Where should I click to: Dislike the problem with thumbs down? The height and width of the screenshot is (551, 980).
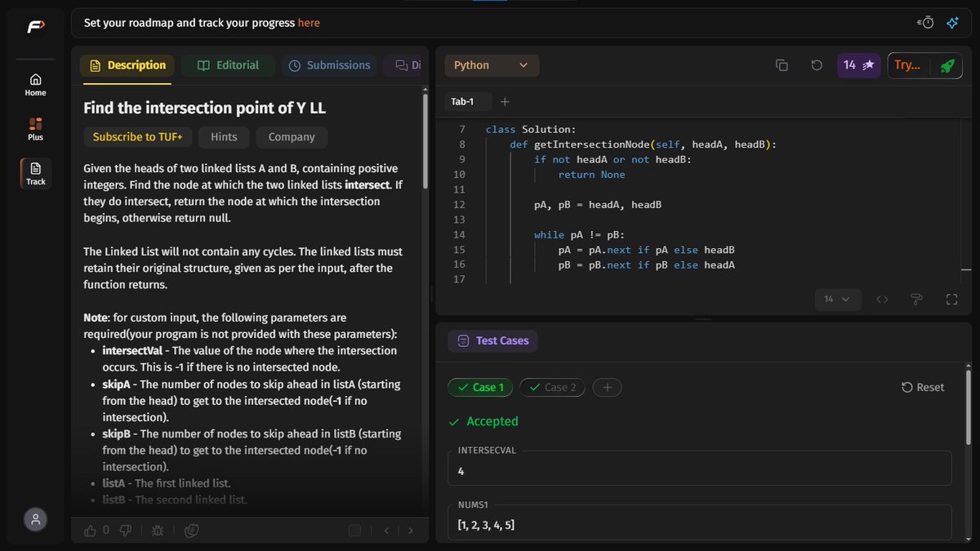(126, 531)
